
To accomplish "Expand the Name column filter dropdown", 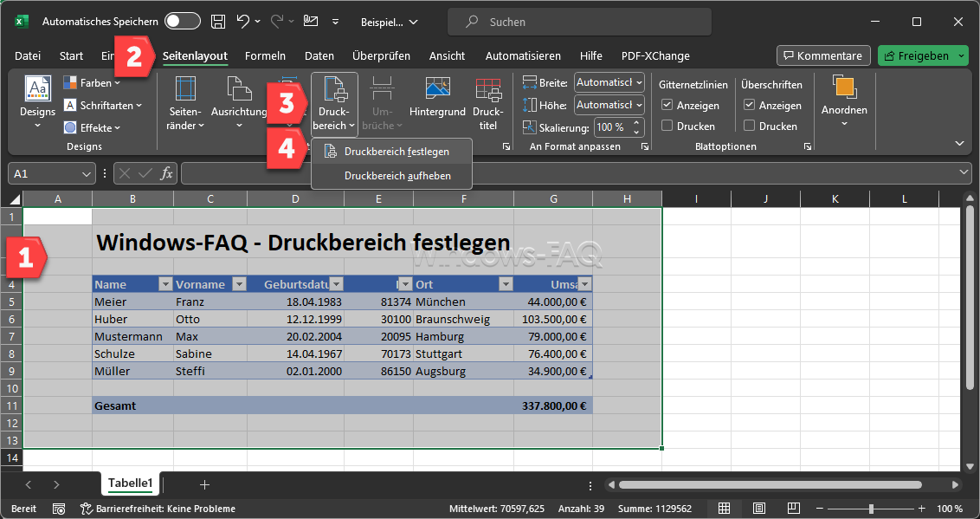I will tap(165, 284).
